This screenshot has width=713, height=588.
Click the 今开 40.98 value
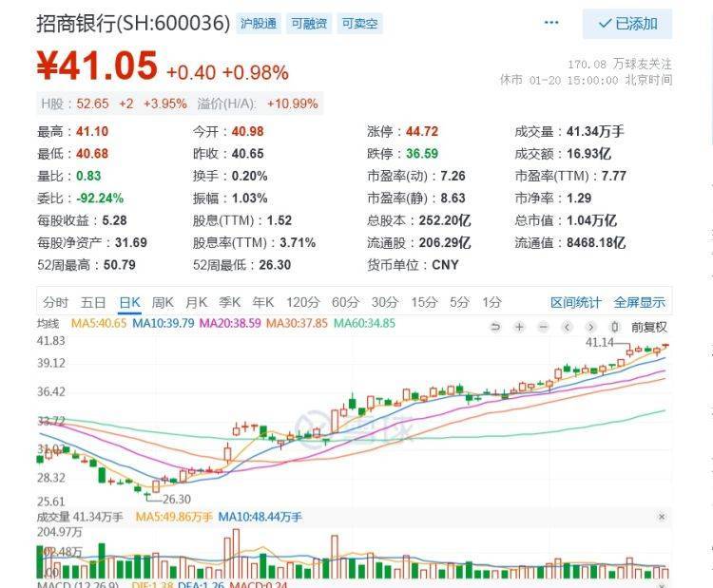(248, 132)
